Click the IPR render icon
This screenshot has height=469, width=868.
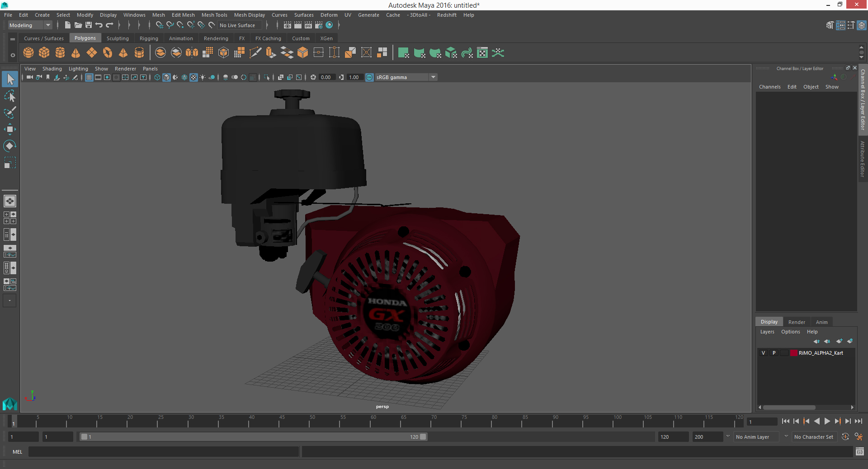308,25
